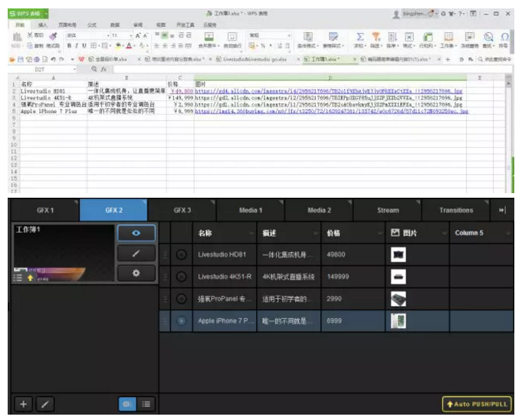Click the formula bar input field
The height and width of the screenshot is (420, 522).
click(x=313, y=69)
